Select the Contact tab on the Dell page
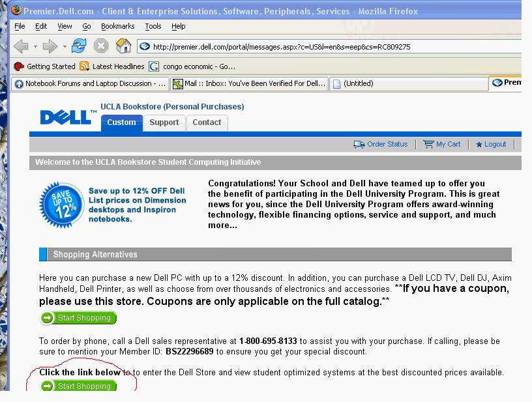 [x=207, y=122]
